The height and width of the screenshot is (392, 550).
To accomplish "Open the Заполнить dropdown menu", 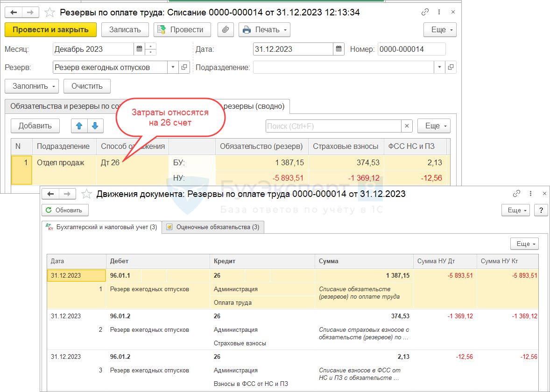I will [32, 86].
